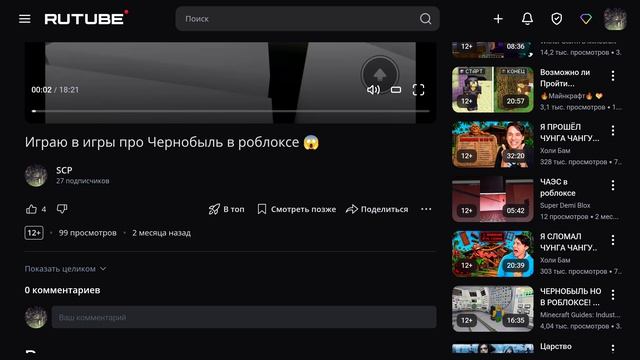This screenshot has height=360, width=640.
Task: Click the 12+ age rating badge under video
Action: point(34,233)
